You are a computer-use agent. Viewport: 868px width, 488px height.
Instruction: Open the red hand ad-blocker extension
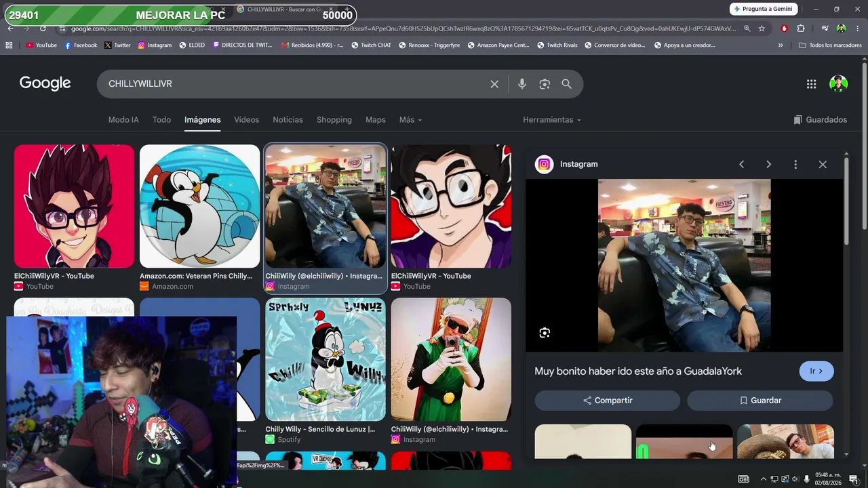click(x=784, y=28)
